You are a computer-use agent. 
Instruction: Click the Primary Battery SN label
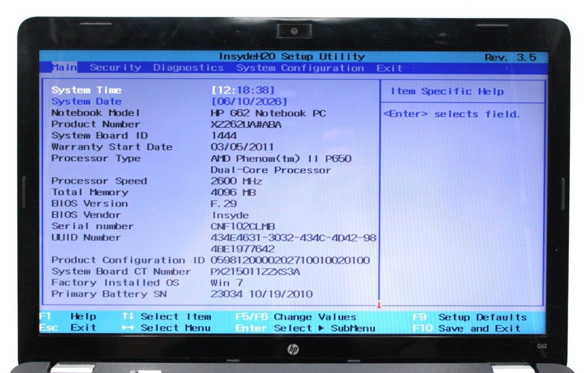pyautogui.click(x=109, y=294)
